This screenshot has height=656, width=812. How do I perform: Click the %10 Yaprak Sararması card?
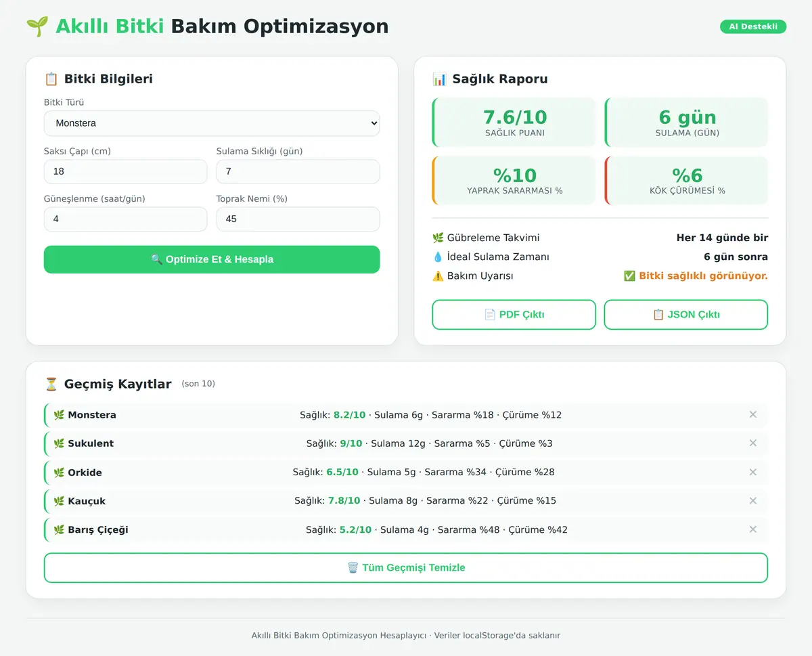pyautogui.click(x=514, y=180)
